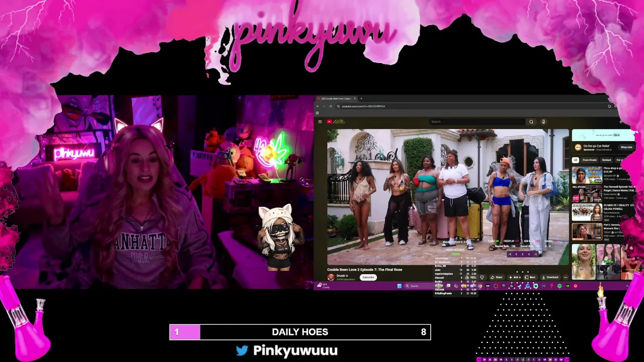This screenshot has width=644, height=362.
Task: Go back with the browser back arrow
Action: click(x=317, y=106)
